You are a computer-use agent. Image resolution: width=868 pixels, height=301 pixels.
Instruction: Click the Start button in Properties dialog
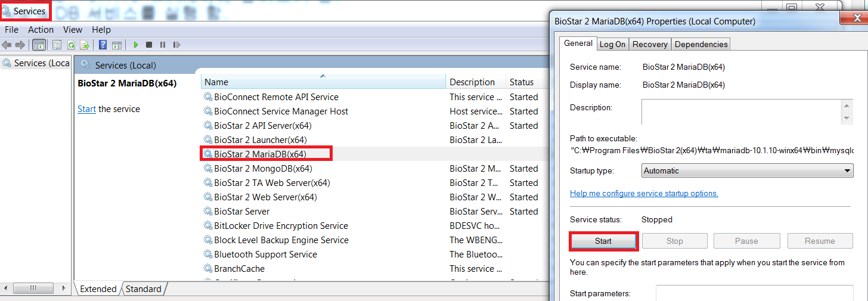603,241
